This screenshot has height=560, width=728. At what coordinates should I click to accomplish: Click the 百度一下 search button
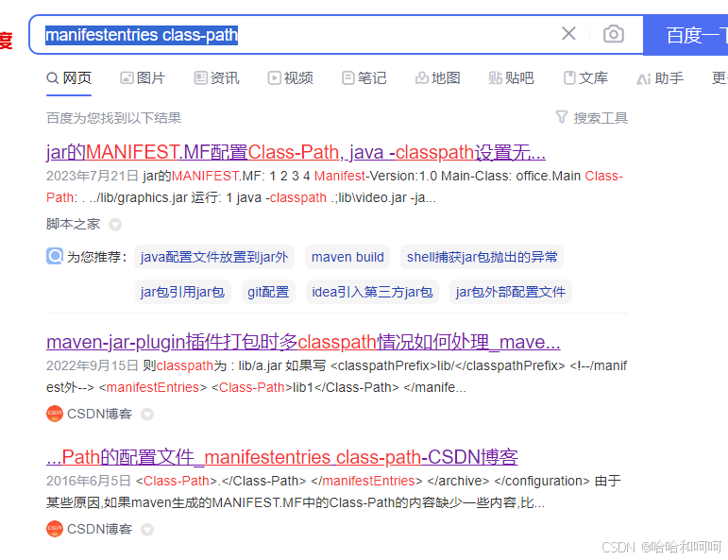tap(686, 35)
